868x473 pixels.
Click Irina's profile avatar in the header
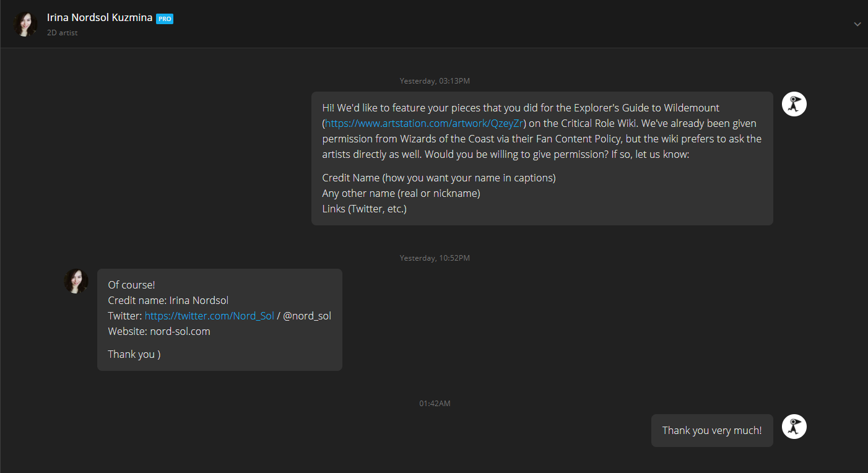pos(25,24)
